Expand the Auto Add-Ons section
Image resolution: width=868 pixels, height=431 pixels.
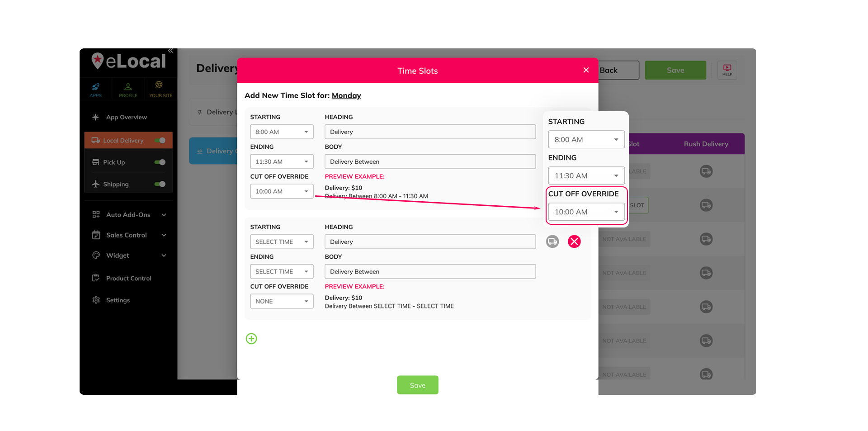127,214
